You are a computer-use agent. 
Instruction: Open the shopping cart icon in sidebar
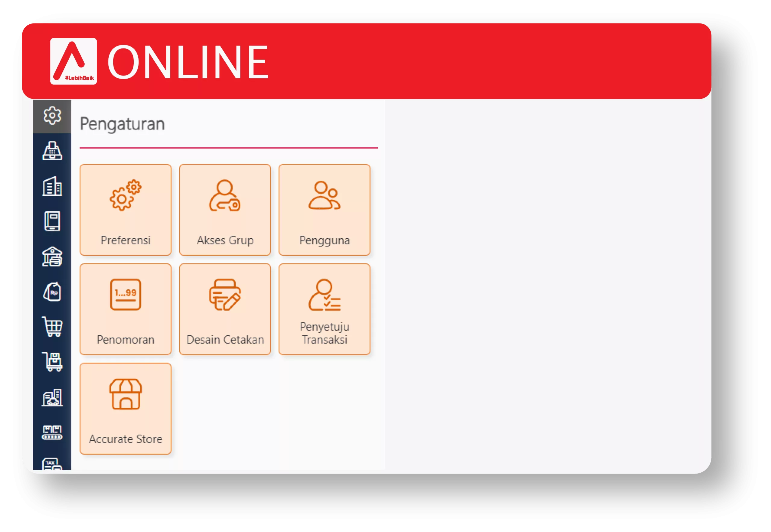pos(52,327)
